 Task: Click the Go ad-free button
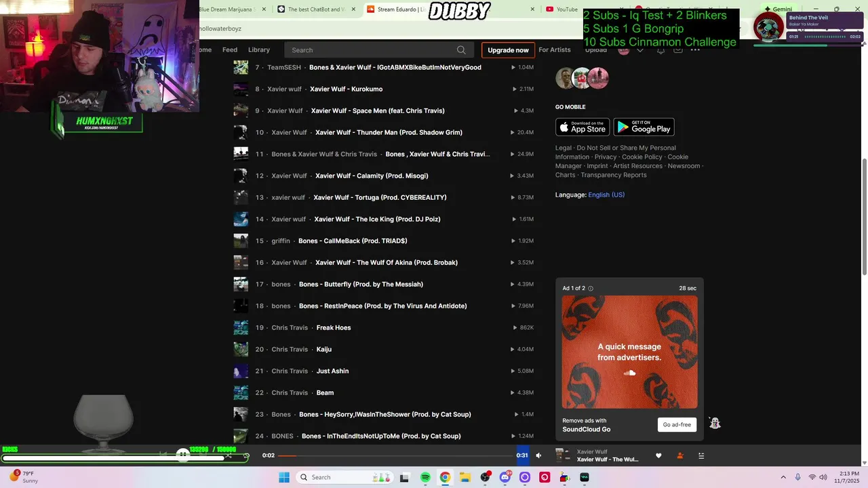(677, 425)
